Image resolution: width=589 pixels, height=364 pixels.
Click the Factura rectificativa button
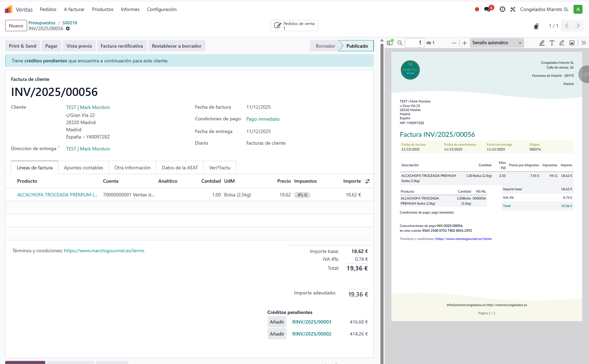(121, 46)
